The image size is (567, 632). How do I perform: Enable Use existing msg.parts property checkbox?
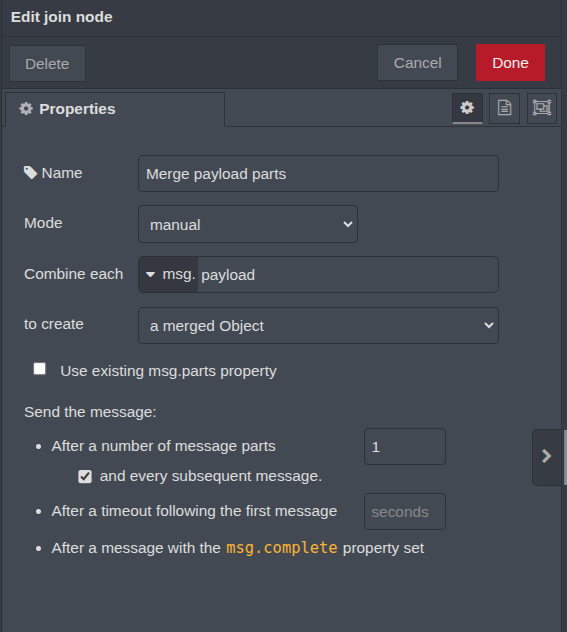(39, 369)
